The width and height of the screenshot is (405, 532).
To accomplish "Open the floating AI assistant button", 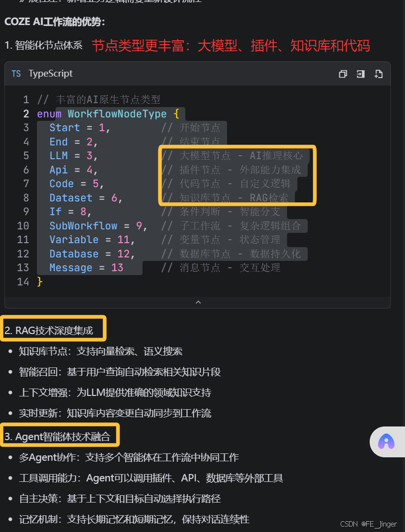I will pyautogui.click(x=386, y=442).
